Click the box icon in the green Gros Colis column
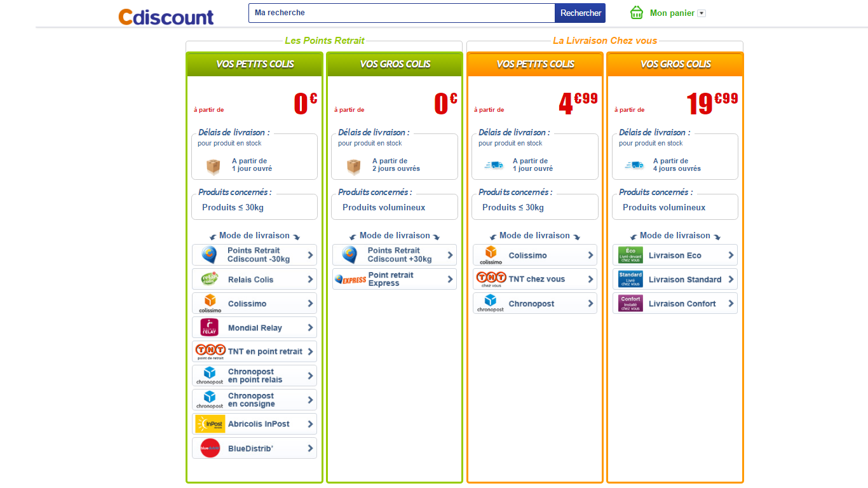Image resolution: width=868 pixels, height=488 pixels. pyautogui.click(x=353, y=166)
